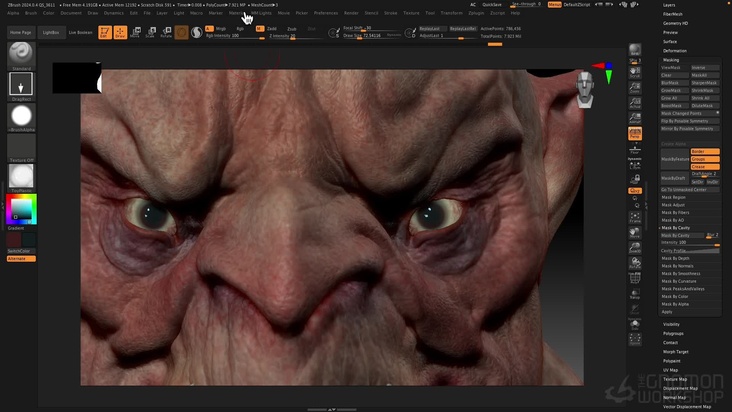This screenshot has height=412, width=732.
Task: Toggle the Border option for MaskByFeature
Action: click(705, 151)
